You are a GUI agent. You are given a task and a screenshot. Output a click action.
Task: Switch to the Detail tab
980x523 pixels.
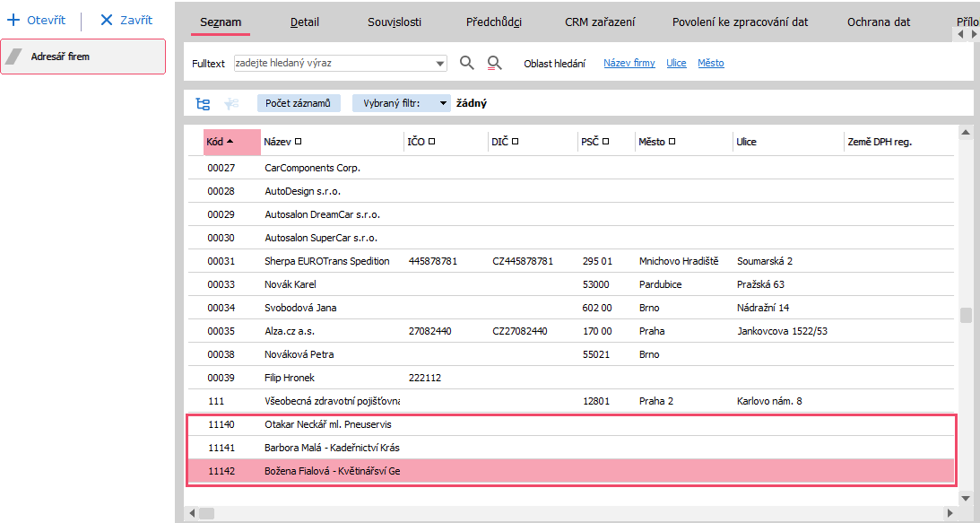click(x=305, y=22)
